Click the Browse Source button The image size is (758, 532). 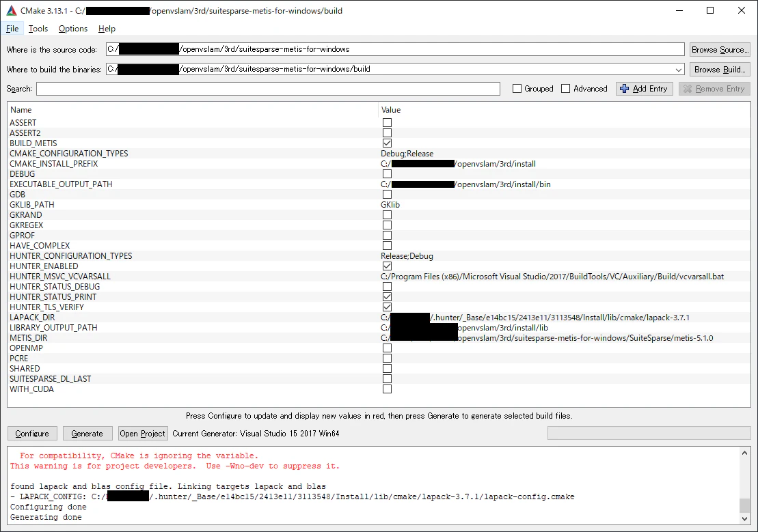coord(720,49)
